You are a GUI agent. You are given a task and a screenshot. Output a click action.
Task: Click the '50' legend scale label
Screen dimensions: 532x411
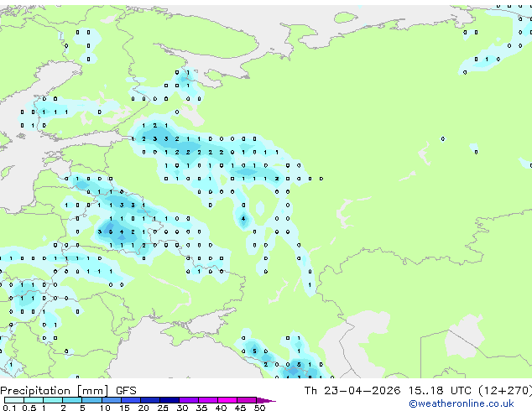tap(259, 408)
